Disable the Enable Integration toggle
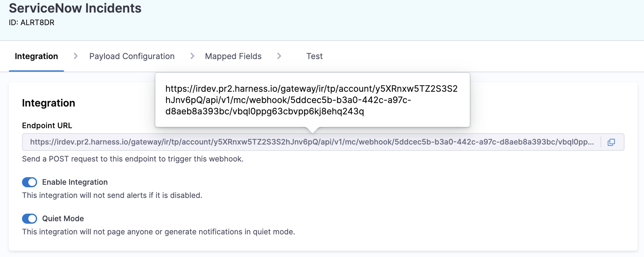644x257 pixels. (x=30, y=182)
